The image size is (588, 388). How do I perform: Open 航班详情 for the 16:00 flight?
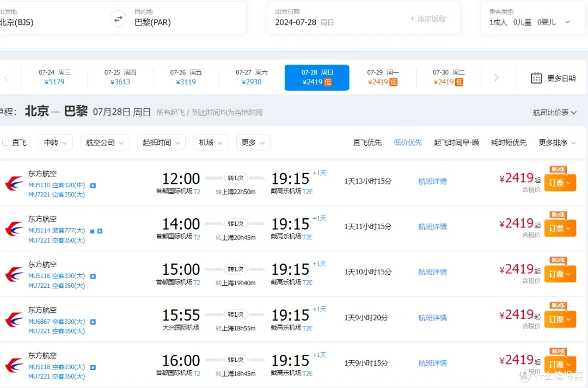click(432, 364)
